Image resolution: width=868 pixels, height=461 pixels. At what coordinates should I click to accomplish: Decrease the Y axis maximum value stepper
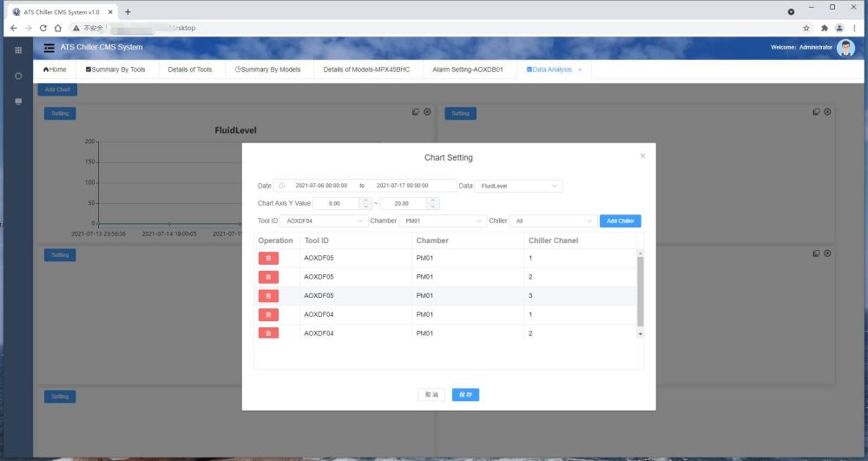point(433,207)
